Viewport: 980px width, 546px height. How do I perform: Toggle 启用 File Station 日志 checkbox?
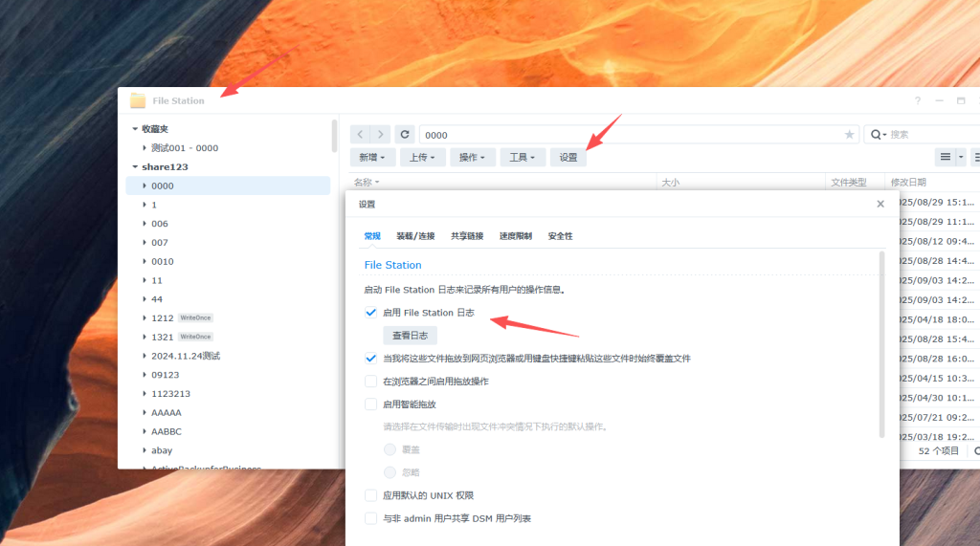click(371, 313)
